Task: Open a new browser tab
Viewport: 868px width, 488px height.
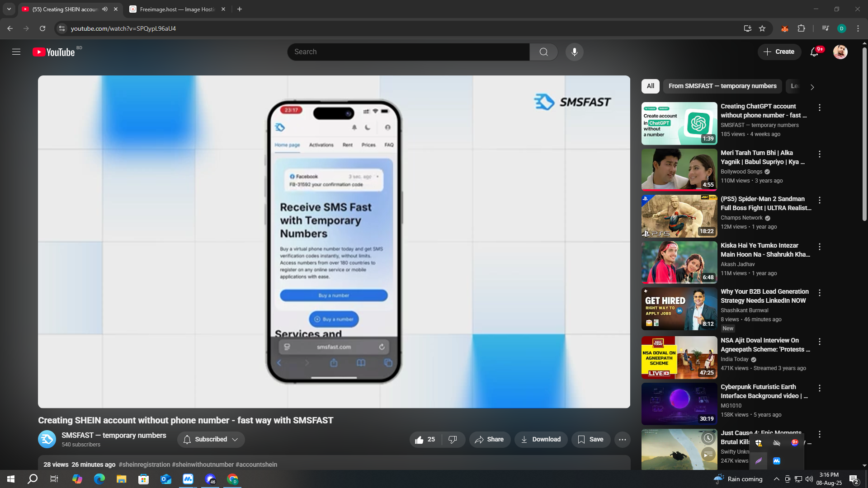Action: (x=240, y=9)
